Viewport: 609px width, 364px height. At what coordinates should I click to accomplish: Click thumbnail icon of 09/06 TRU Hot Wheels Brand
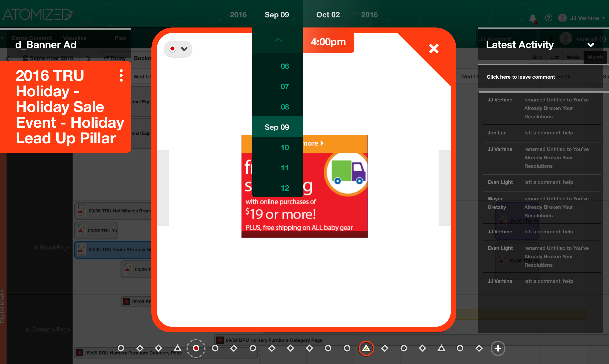(81, 211)
